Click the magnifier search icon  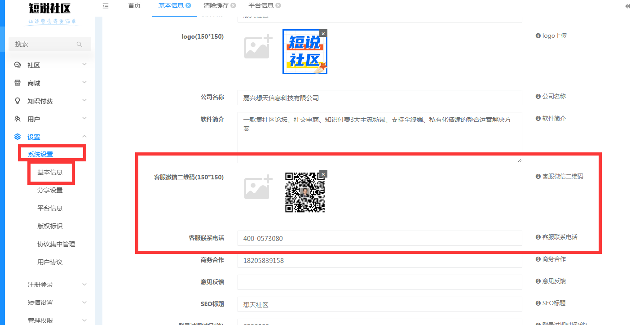[79, 45]
